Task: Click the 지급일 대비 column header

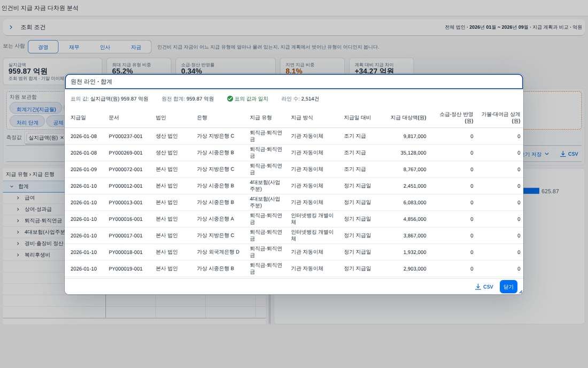Action: point(357,118)
